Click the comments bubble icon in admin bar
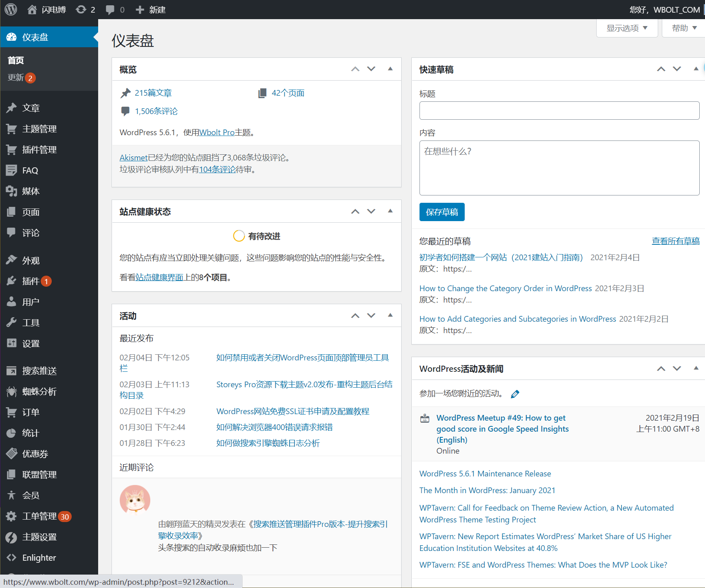 (110, 9)
